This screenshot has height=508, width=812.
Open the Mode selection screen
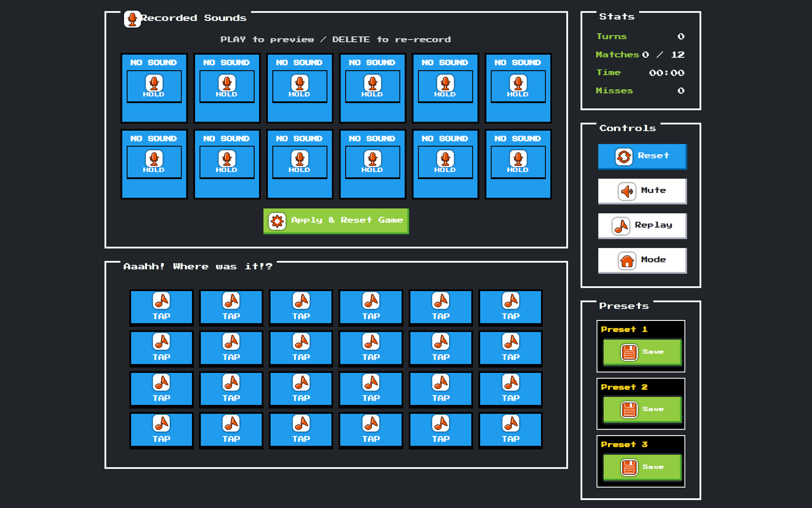(x=642, y=260)
